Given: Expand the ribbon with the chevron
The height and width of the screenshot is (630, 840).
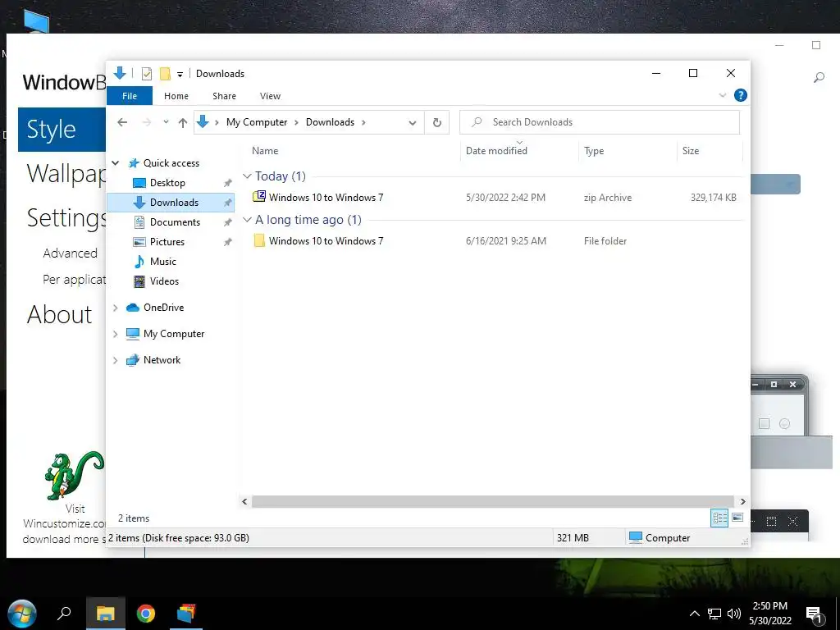Looking at the screenshot, I should point(722,95).
